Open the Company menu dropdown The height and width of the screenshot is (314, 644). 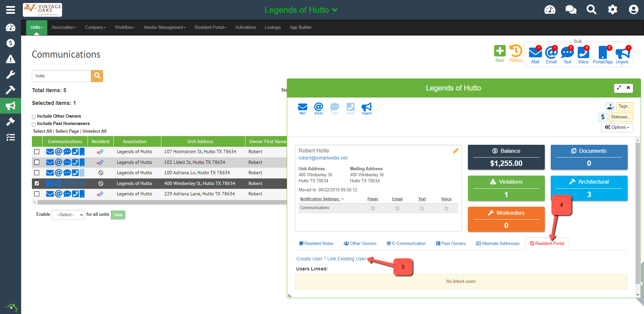click(95, 27)
